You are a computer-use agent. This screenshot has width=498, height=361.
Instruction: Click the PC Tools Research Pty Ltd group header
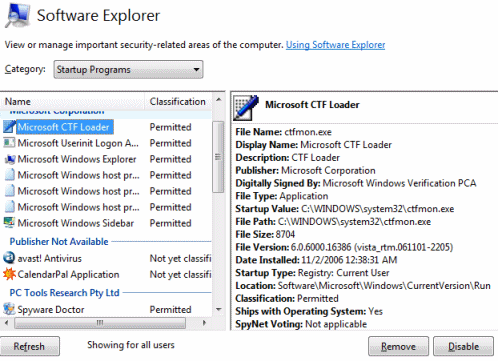(x=64, y=293)
